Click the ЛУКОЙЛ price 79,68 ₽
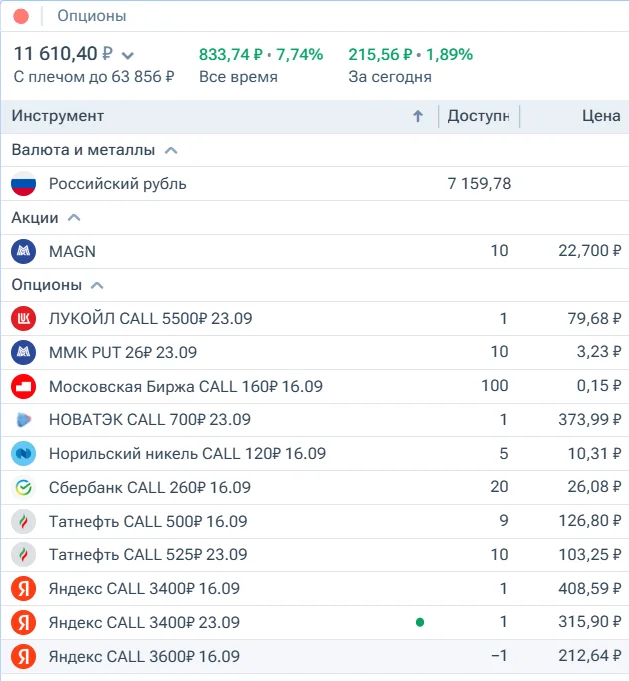The image size is (629, 681). [x=594, y=318]
